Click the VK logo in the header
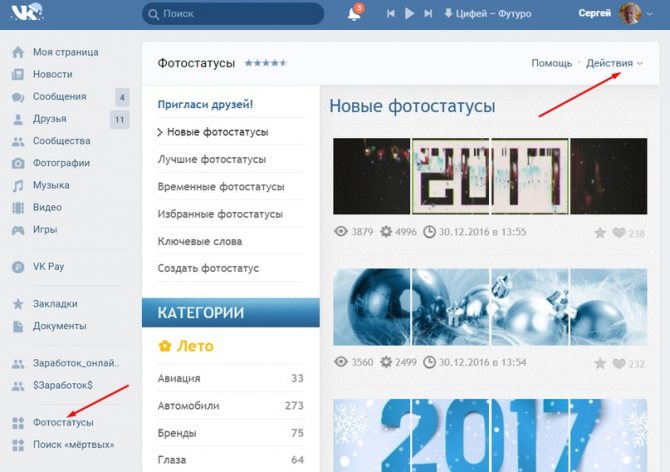 pyautogui.click(x=26, y=13)
